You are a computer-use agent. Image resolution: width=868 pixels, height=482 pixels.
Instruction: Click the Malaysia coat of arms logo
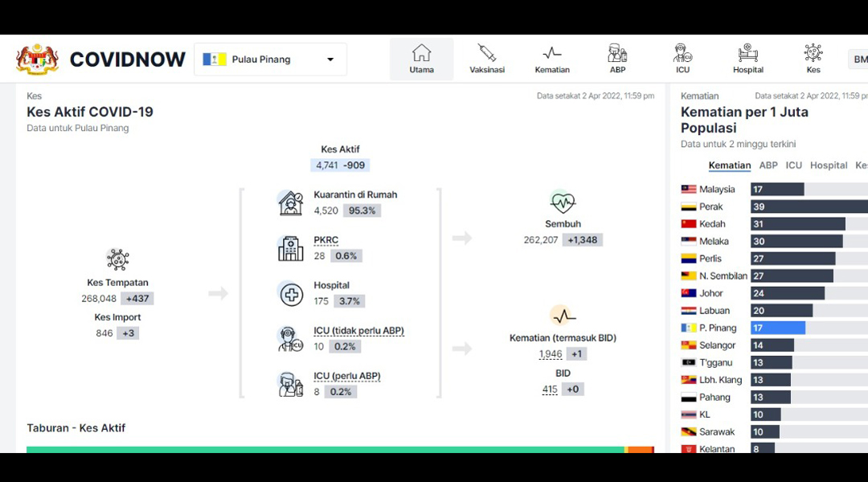click(37, 59)
